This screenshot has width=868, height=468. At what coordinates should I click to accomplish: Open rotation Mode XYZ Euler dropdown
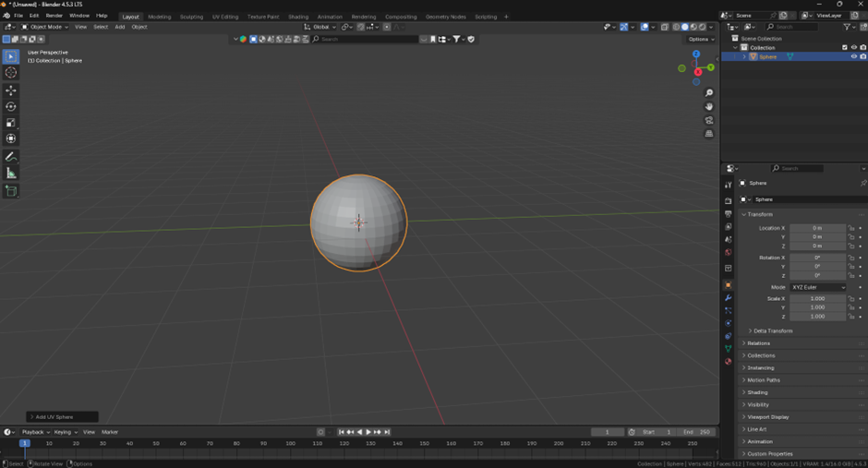click(817, 287)
